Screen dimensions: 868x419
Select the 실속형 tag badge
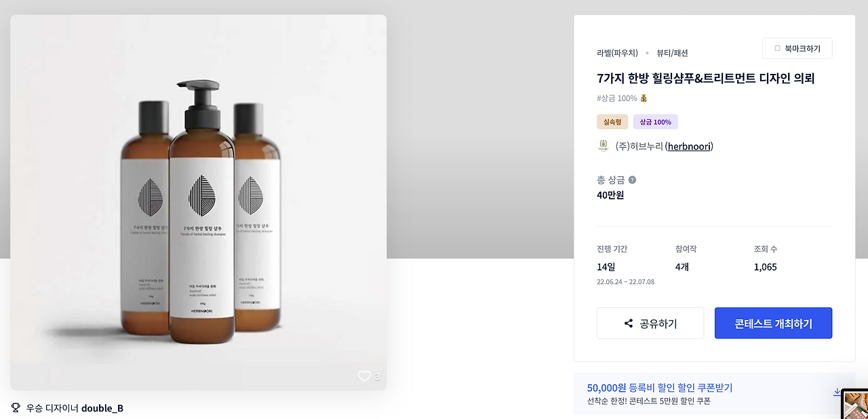click(x=612, y=122)
